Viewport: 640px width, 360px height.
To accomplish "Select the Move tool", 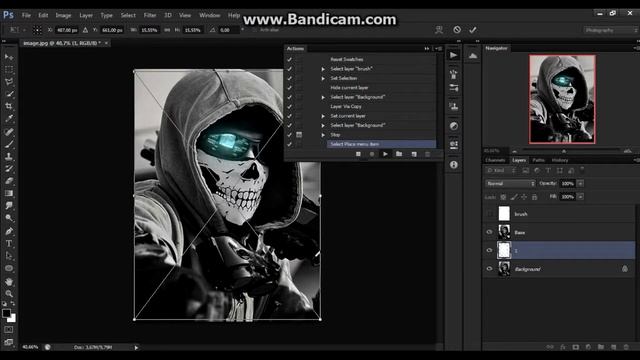I will click(9, 57).
